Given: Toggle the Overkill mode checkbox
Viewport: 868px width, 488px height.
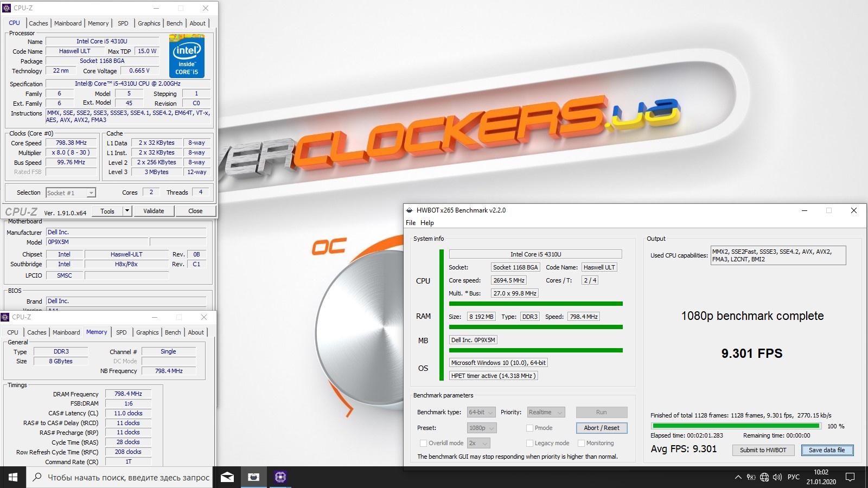Looking at the screenshot, I should click(x=423, y=443).
